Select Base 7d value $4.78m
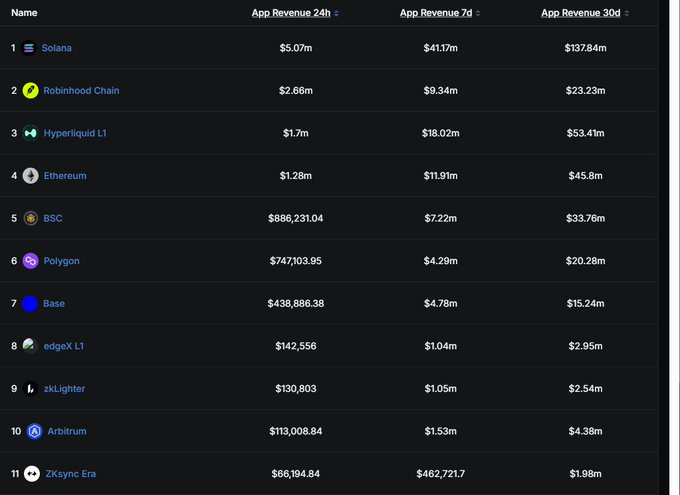 pyautogui.click(x=441, y=304)
